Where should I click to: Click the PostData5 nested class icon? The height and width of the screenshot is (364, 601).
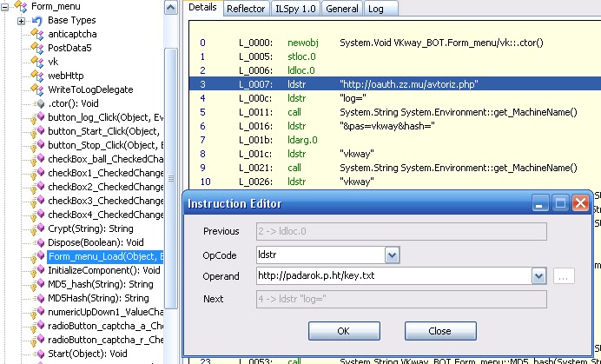pos(37,48)
